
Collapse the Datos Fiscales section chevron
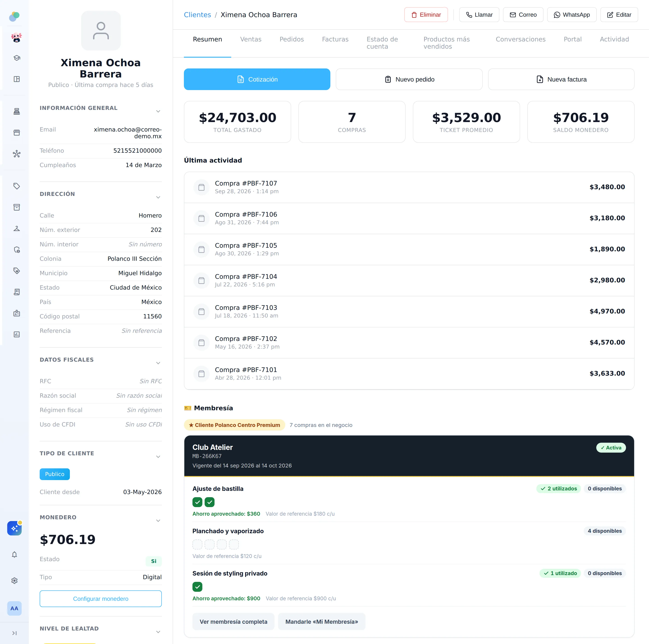coord(158,363)
